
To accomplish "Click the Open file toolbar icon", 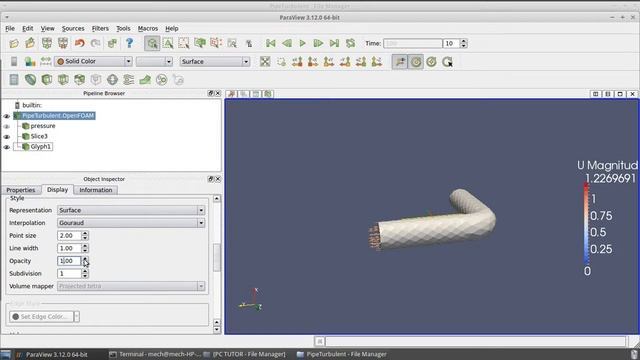I will [14, 43].
